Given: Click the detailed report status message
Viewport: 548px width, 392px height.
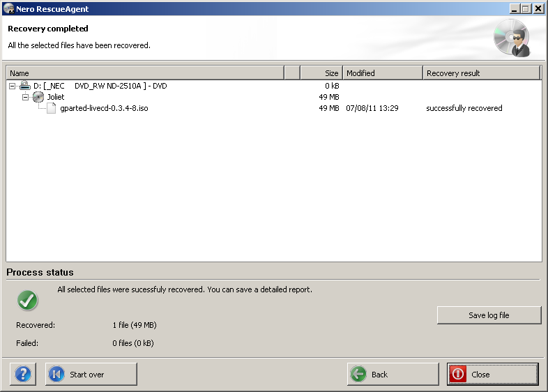Looking at the screenshot, I should (x=185, y=289).
